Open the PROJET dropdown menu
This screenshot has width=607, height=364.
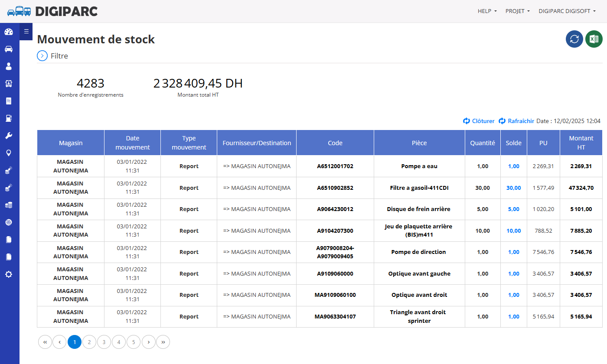tap(518, 11)
